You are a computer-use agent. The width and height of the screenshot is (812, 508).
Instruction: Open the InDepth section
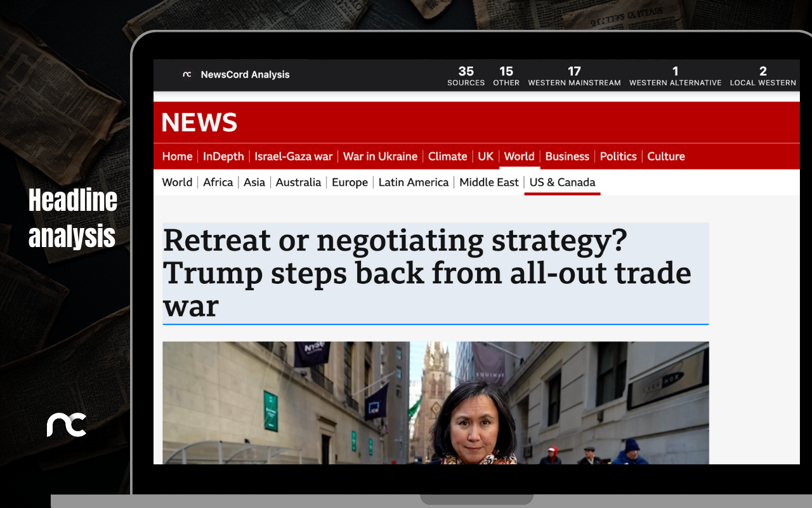click(x=223, y=156)
